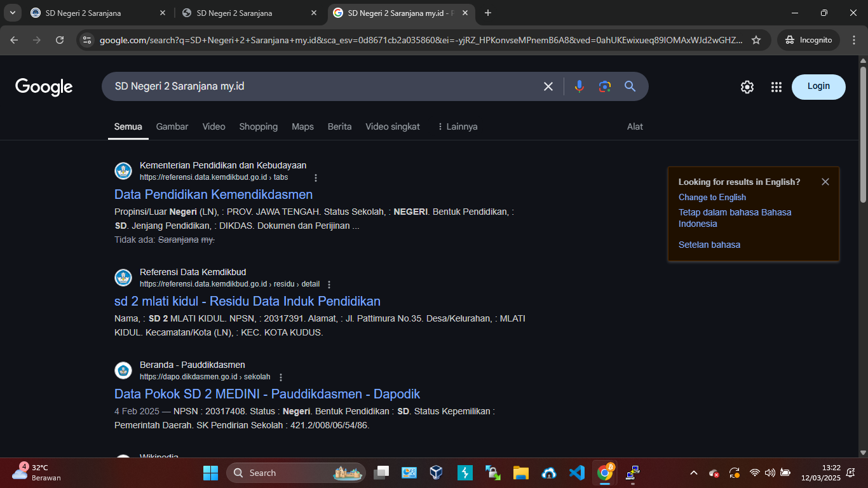Click the Google logo
Viewport: 868px width, 488px height.
[x=44, y=86]
